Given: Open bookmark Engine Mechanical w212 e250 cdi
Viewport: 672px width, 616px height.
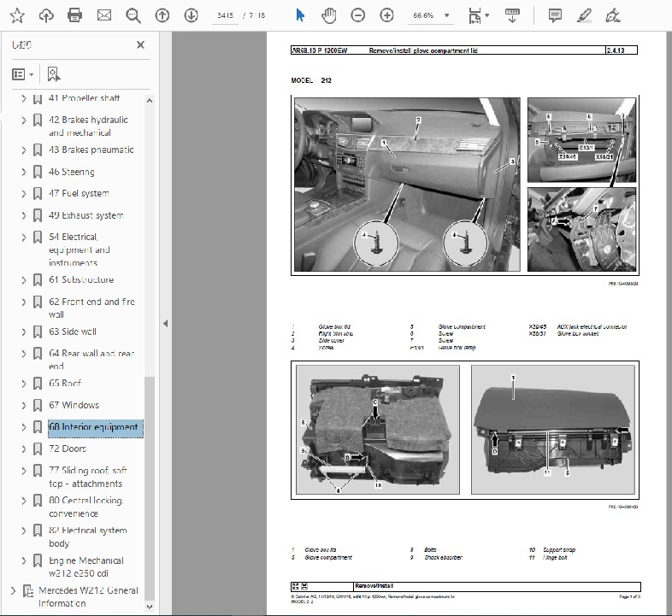Looking at the screenshot, I should coord(86,566).
